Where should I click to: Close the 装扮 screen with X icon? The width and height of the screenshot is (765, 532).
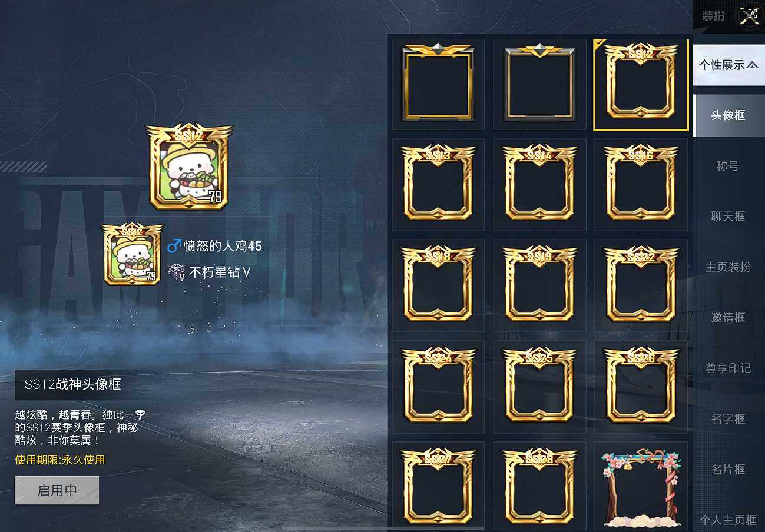tap(749, 16)
